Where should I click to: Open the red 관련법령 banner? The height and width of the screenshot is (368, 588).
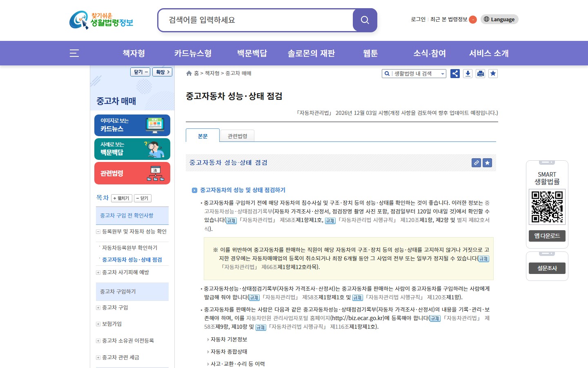pyautogui.click(x=132, y=173)
